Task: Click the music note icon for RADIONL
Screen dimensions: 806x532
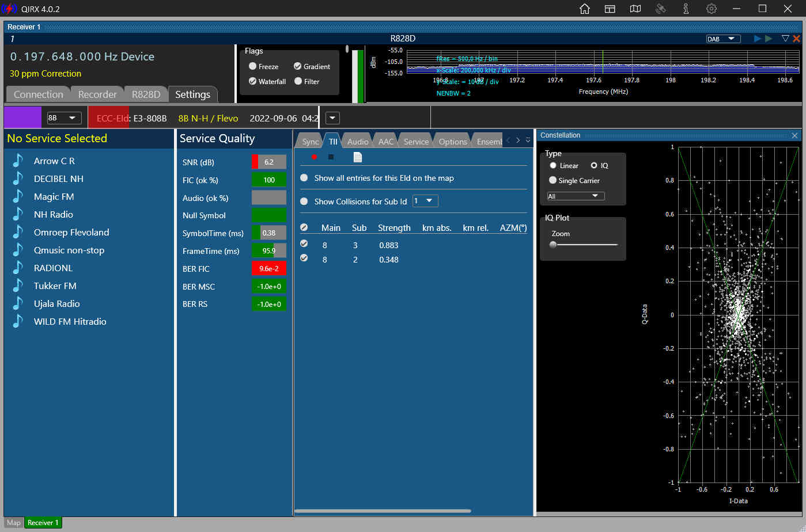Action: click(18, 268)
